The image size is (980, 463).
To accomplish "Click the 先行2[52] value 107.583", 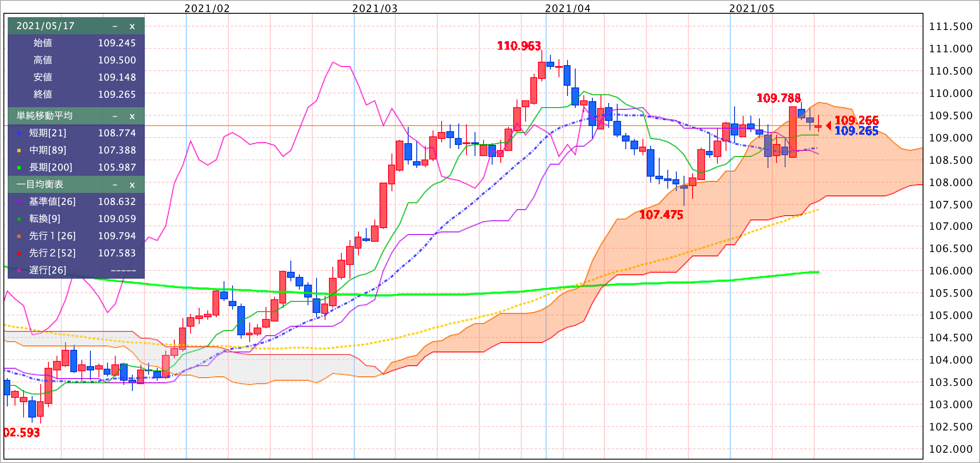I will pyautogui.click(x=117, y=253).
